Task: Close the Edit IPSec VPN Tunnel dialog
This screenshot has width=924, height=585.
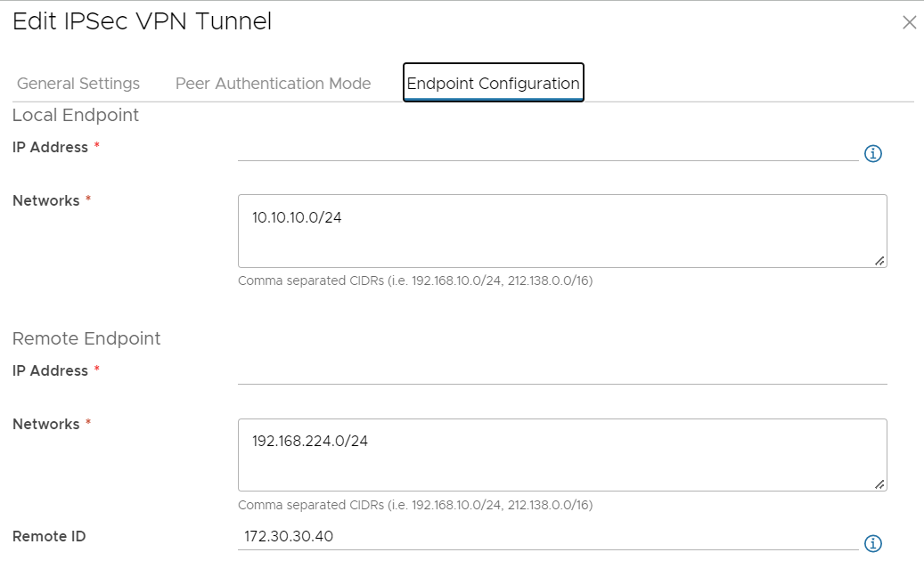Action: [909, 23]
